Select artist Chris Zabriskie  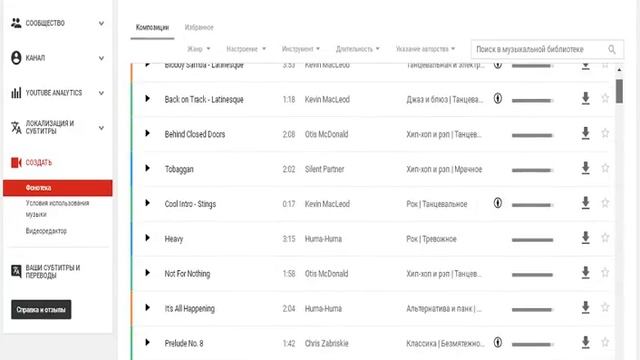click(327, 343)
